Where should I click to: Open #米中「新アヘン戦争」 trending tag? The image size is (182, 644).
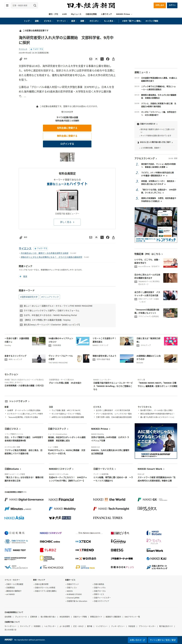point(132,21)
